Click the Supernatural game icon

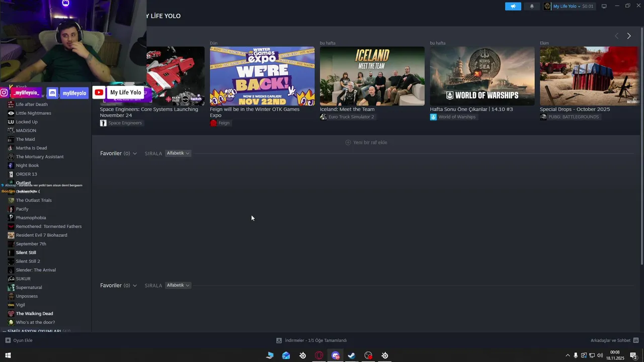click(x=11, y=288)
